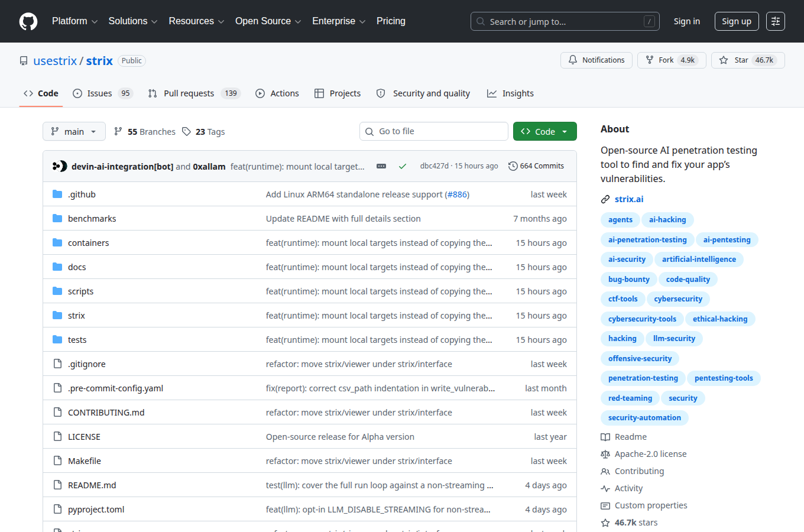
Task: Switch to the Projects tab
Action: [x=338, y=93]
